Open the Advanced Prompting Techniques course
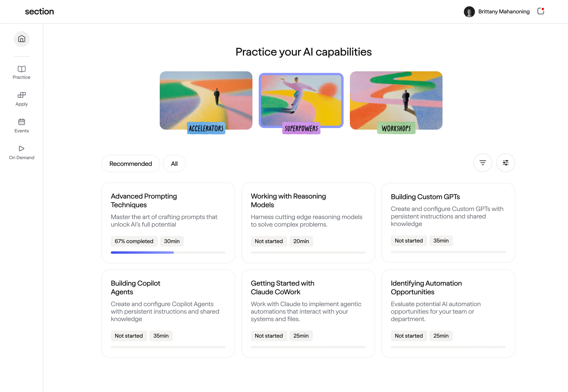Screen dimensions: 568x392 point(168,222)
